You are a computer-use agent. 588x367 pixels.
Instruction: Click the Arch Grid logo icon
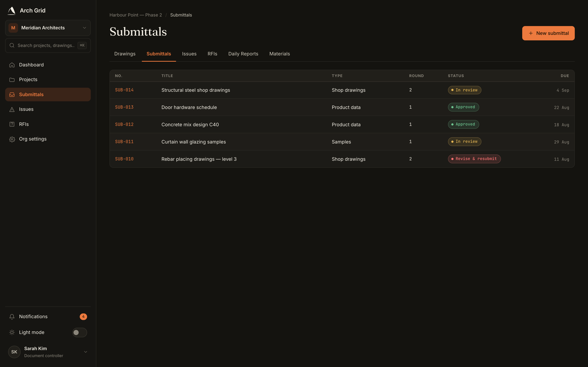pyautogui.click(x=12, y=11)
